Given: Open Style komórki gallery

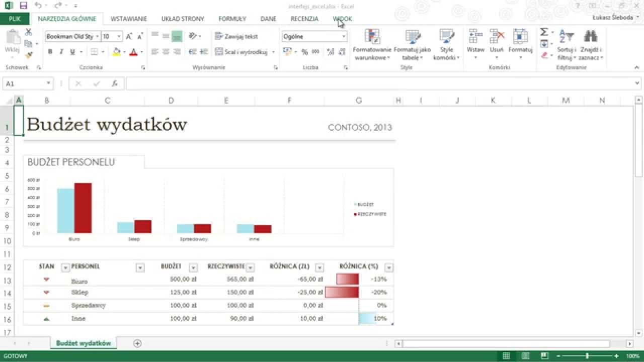Looking at the screenshot, I should click(447, 44).
